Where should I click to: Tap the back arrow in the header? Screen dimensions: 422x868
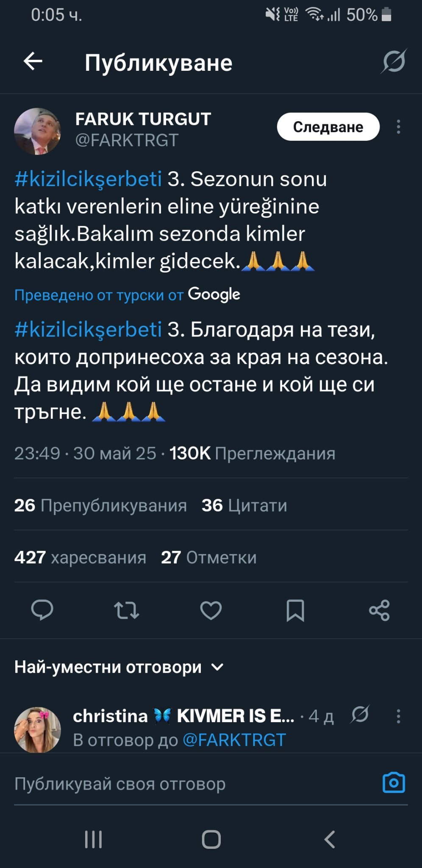click(33, 62)
